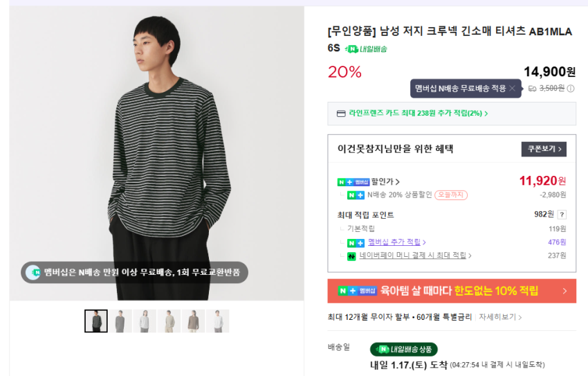
Task: Click the Naver Pay money icon
Action: [351, 256]
